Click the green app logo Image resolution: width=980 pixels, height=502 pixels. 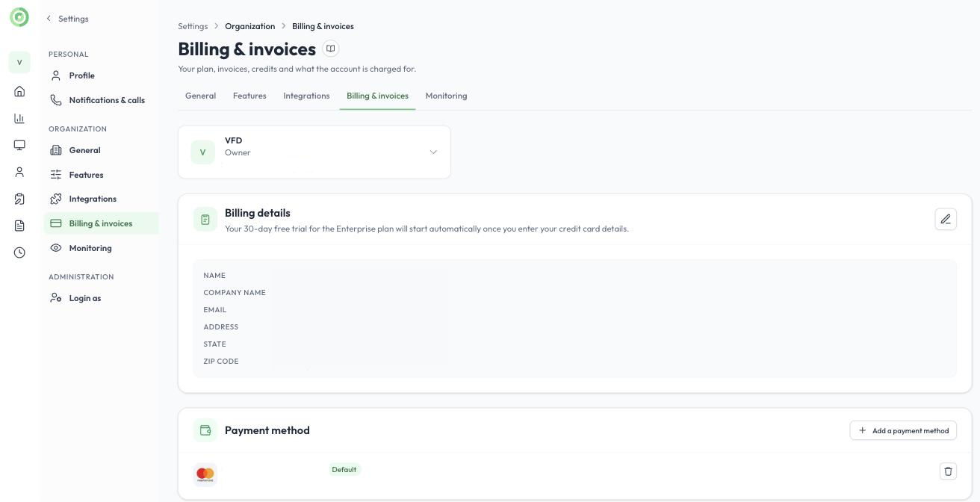(x=19, y=17)
